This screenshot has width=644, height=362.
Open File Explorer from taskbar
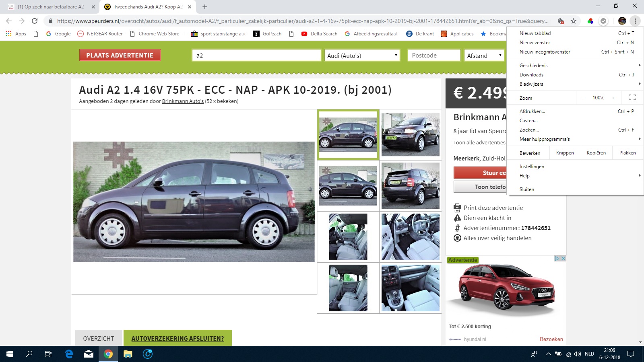tap(128, 354)
